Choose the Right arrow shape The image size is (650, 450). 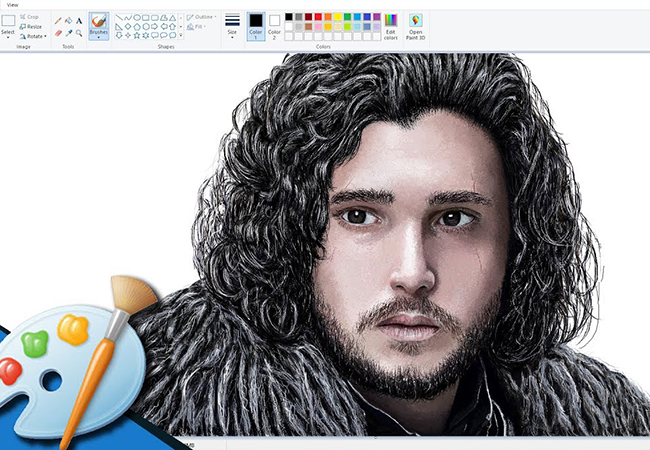155,27
